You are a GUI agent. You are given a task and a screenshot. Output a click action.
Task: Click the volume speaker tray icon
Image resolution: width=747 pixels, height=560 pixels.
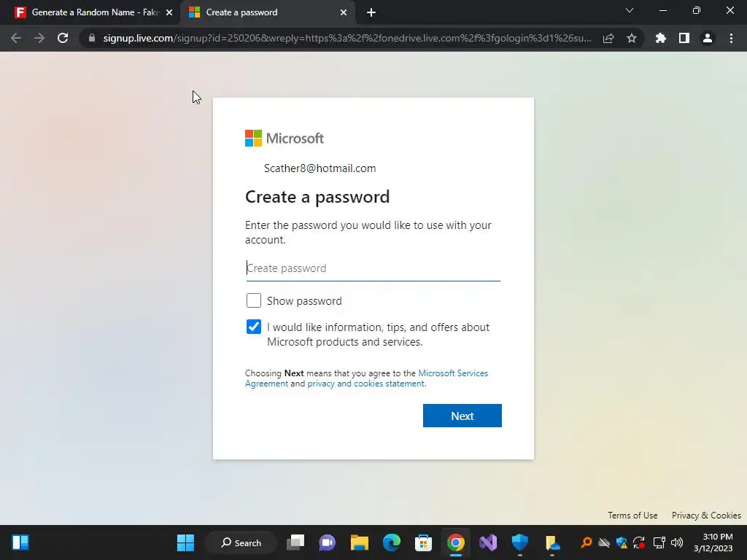click(x=676, y=542)
